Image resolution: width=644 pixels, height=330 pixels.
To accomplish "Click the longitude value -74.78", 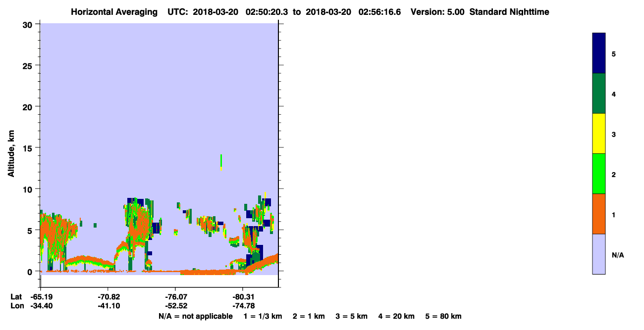I will coord(244,306).
